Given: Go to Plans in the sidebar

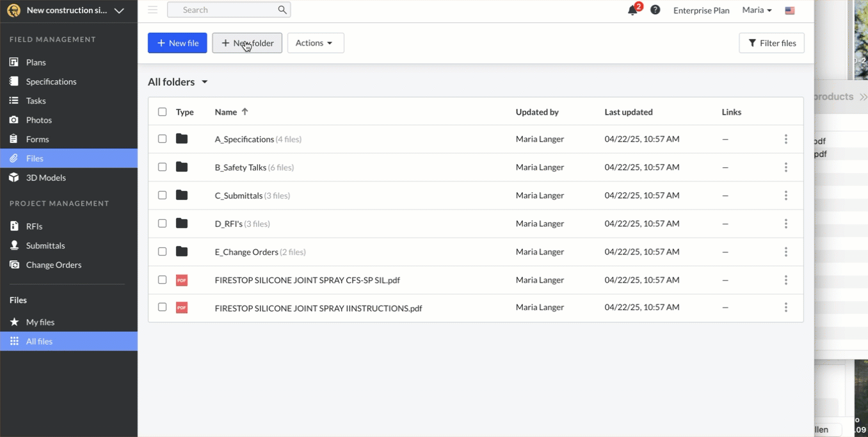Looking at the screenshot, I should click(36, 62).
